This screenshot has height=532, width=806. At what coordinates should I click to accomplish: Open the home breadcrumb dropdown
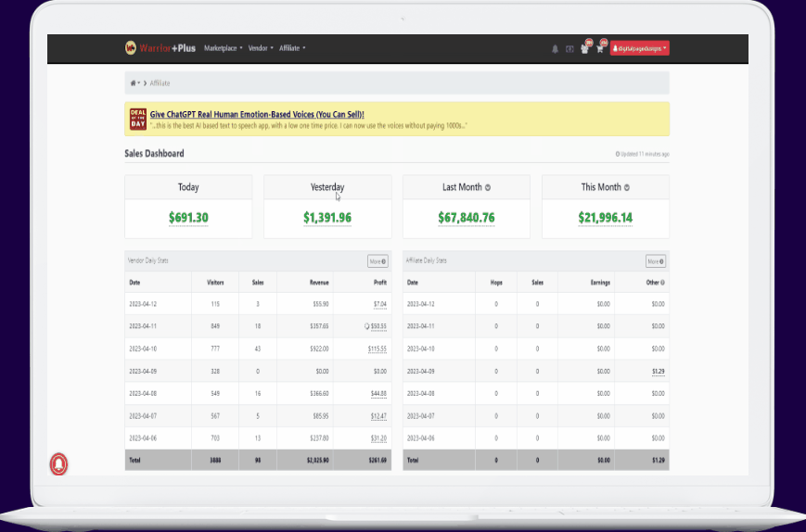(x=135, y=83)
